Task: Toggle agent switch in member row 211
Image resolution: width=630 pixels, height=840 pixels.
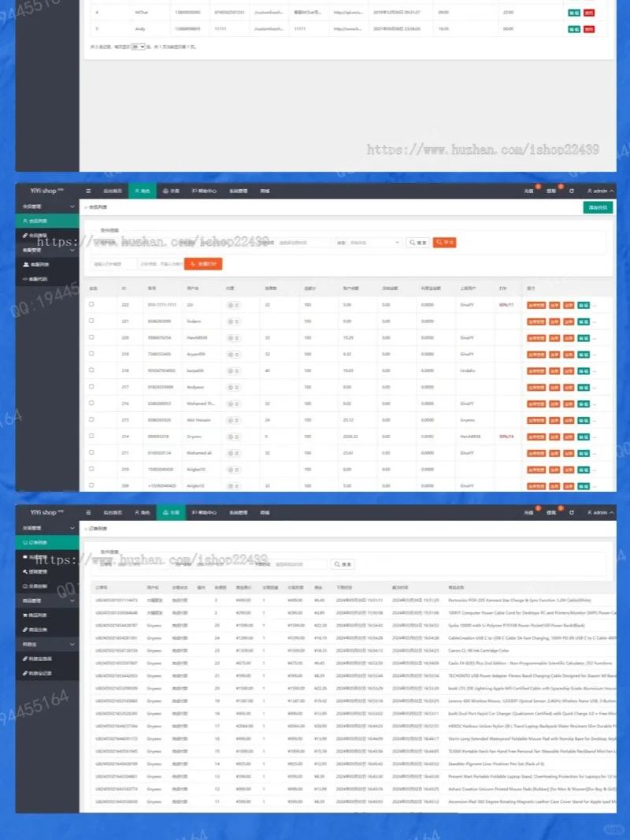Action: pos(233,453)
